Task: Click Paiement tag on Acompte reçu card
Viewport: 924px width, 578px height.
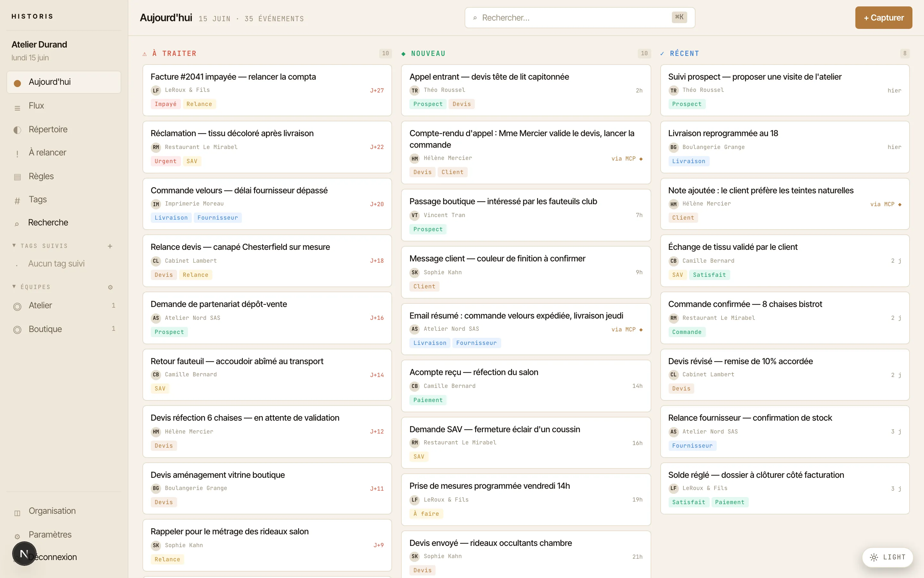Action: pos(428,400)
